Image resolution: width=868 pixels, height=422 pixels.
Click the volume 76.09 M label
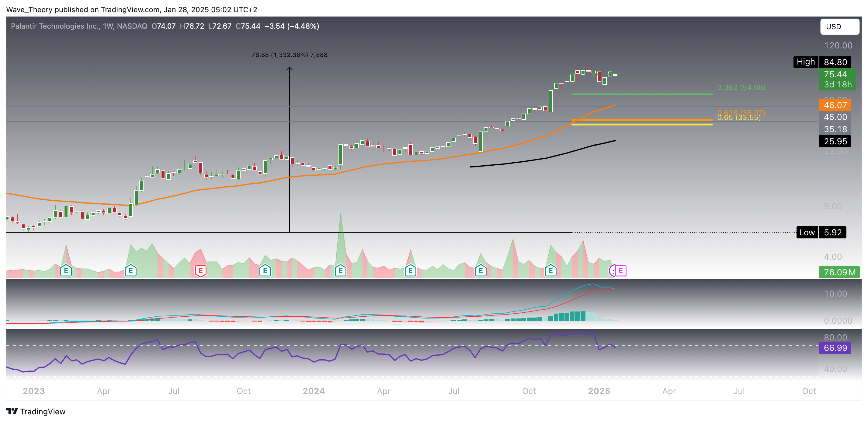839,272
